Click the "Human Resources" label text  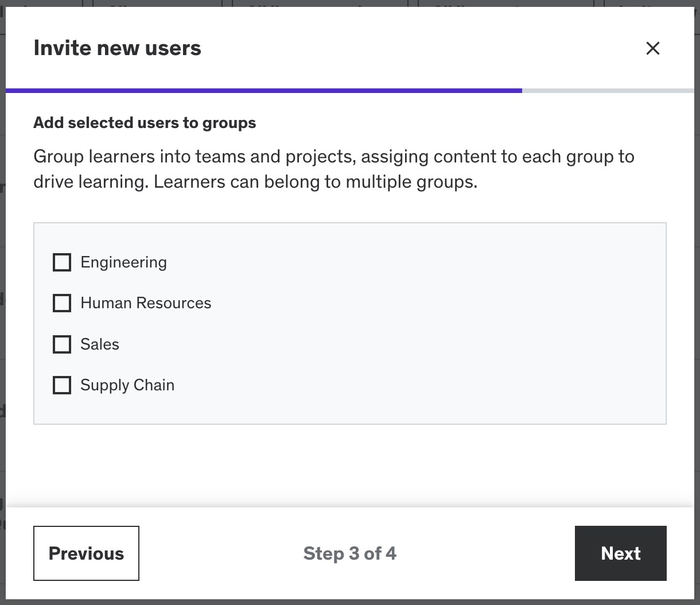point(146,303)
